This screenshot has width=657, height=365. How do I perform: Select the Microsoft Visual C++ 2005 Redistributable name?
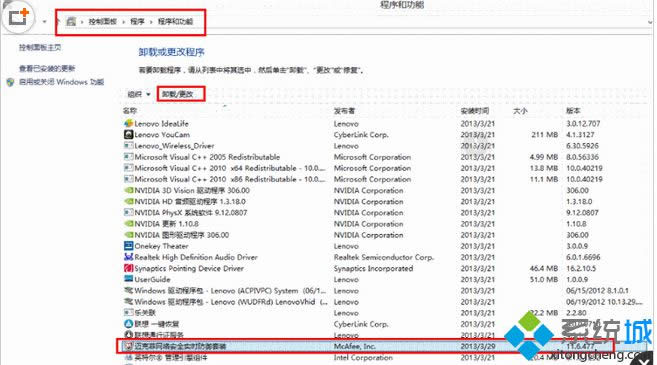point(207,157)
